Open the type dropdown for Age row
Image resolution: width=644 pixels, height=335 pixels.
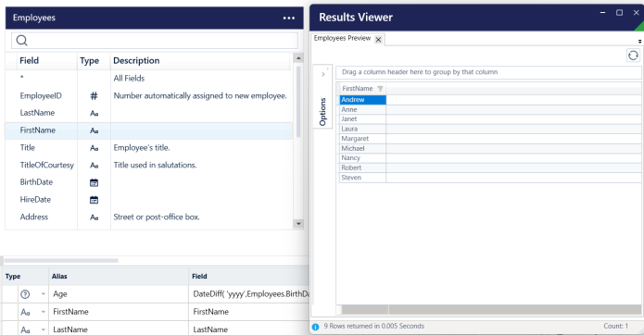pos(44,294)
